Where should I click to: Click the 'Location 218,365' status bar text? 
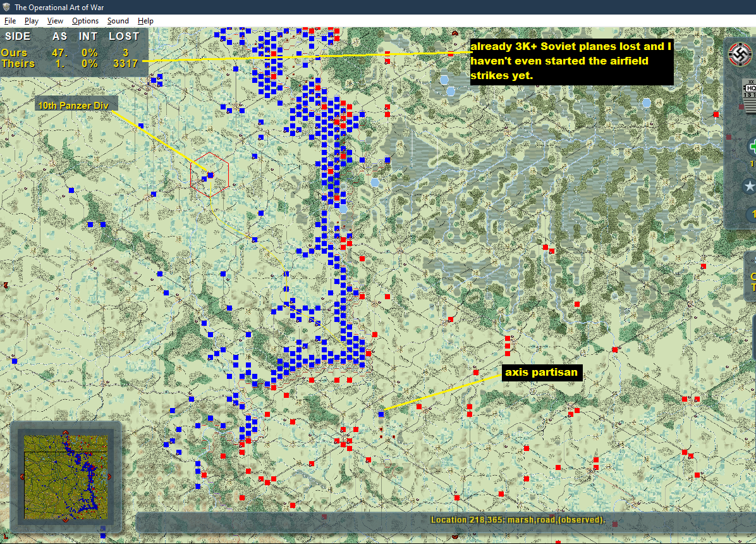[x=517, y=520]
